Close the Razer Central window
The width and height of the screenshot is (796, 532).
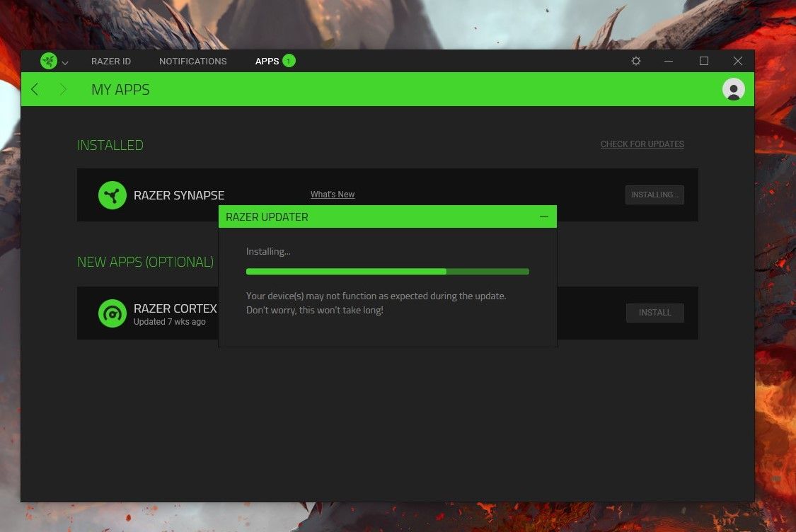[x=737, y=61]
